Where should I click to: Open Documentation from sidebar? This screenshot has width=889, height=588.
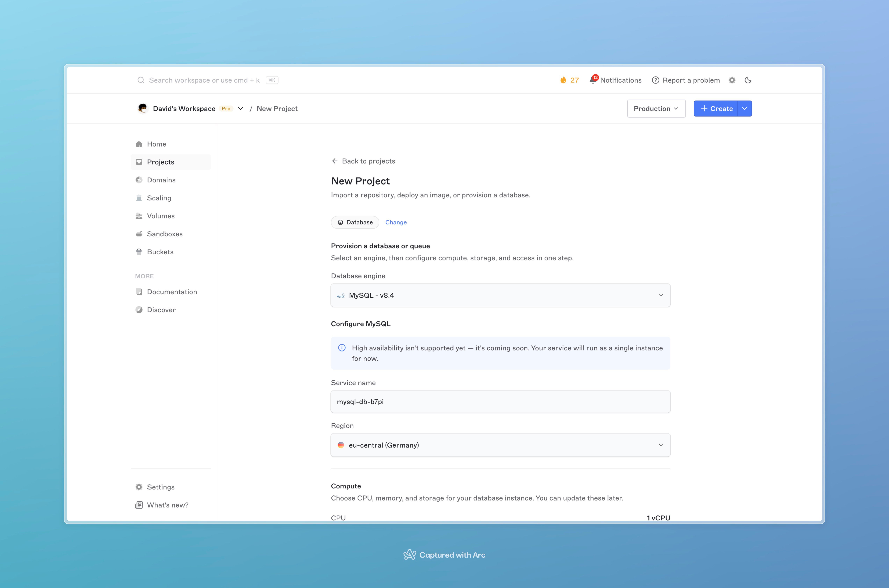[x=171, y=292]
